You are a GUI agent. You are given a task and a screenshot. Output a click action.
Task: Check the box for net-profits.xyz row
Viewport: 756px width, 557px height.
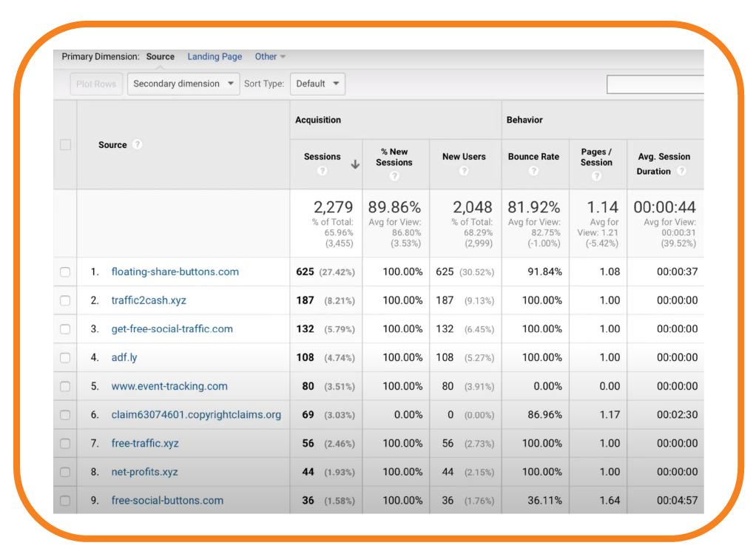(65, 472)
